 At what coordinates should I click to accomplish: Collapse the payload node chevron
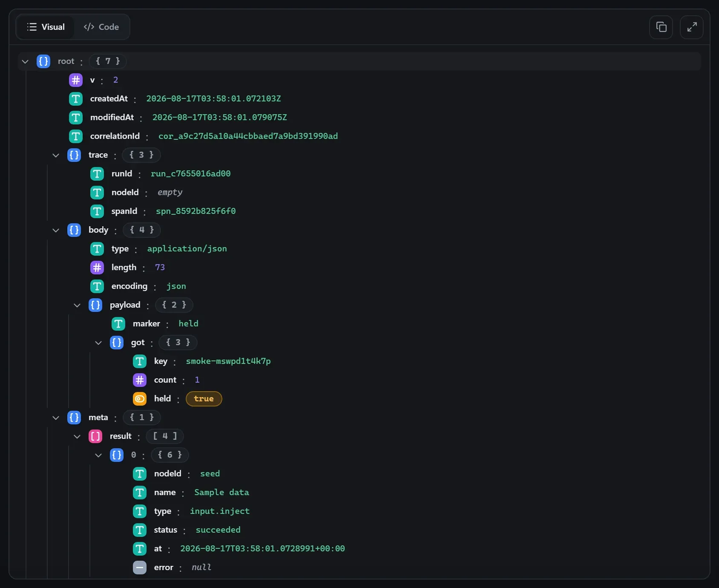(77, 305)
